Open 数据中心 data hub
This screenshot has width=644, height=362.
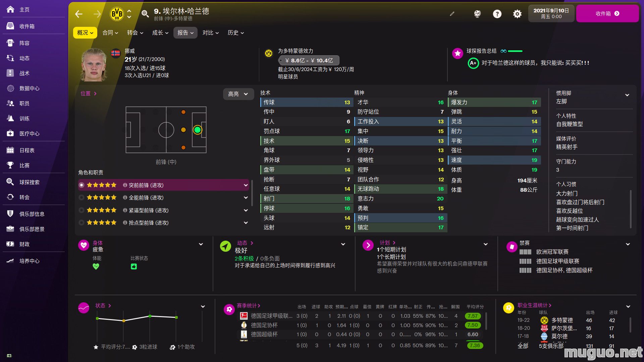(23, 88)
